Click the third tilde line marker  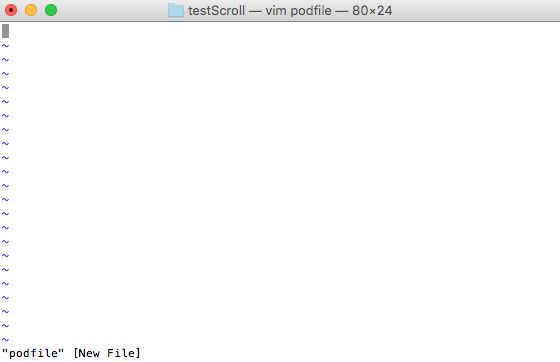(x=5, y=73)
